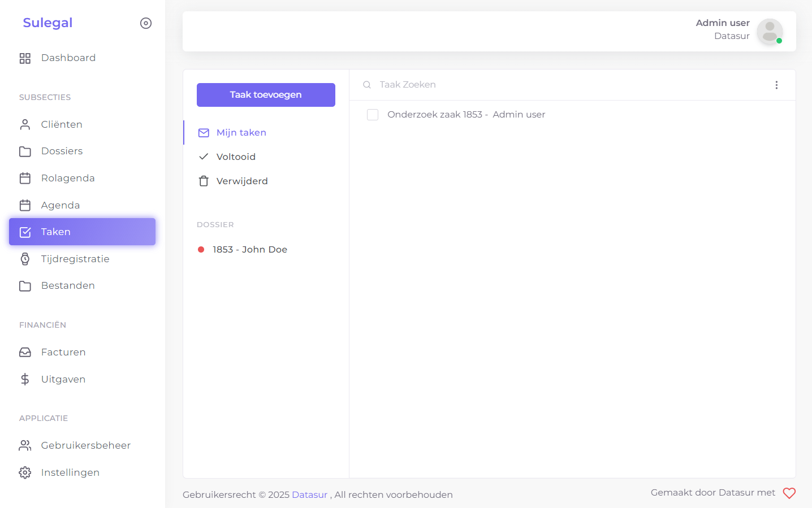Open Tijdregistratie via the watch icon
812x508 pixels.
pyautogui.click(x=25, y=259)
